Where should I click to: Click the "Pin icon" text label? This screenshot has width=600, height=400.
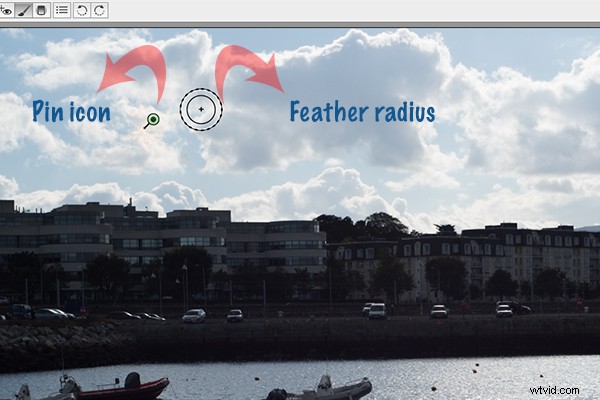coord(71,111)
